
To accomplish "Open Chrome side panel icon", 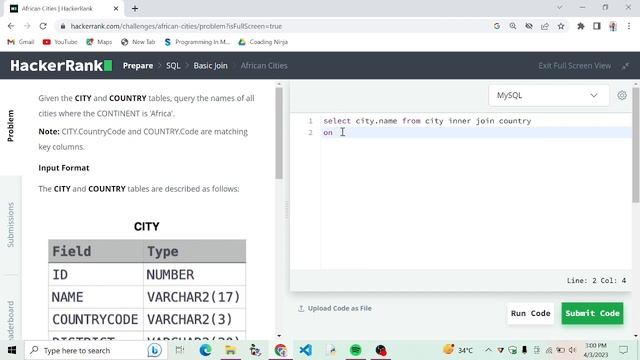I will pyautogui.click(x=597, y=26).
